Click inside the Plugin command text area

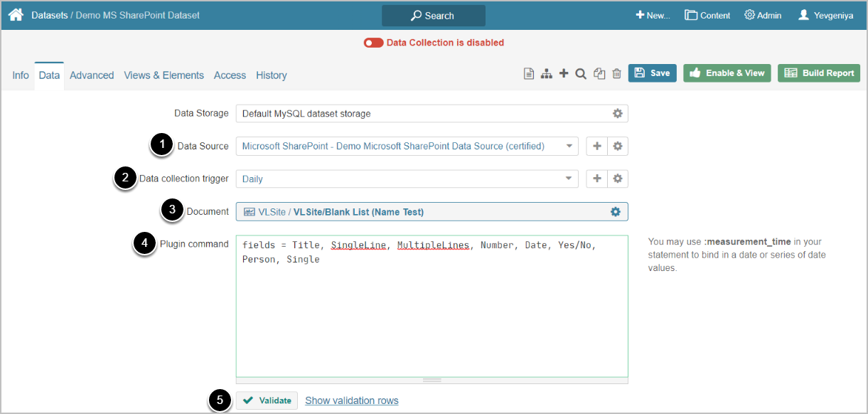[x=432, y=313]
